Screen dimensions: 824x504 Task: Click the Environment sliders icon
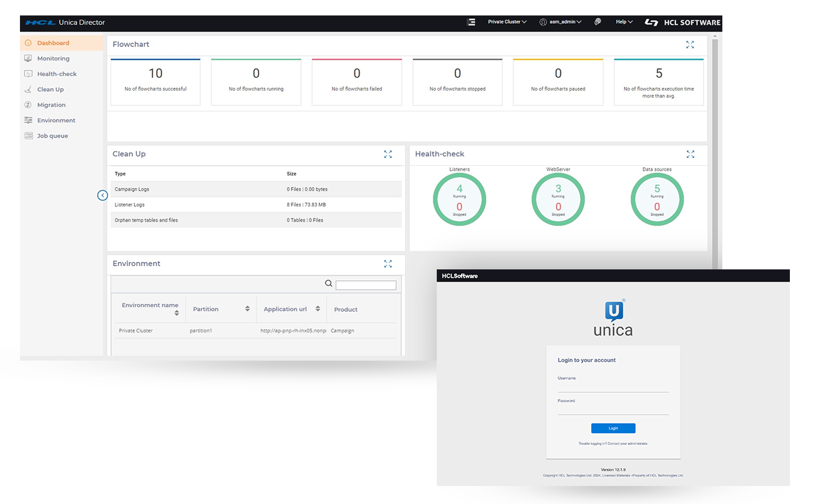point(28,120)
